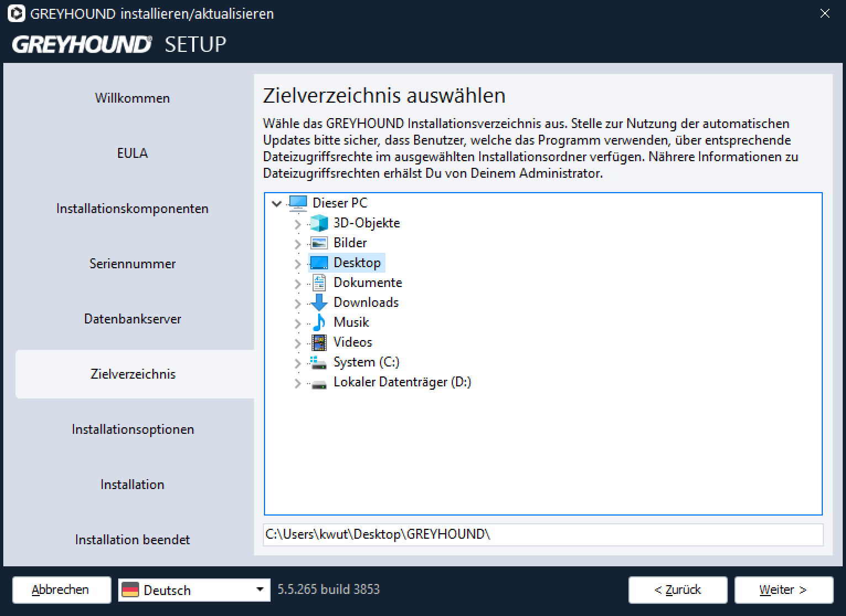Click the Desktop folder icon

pos(319,263)
